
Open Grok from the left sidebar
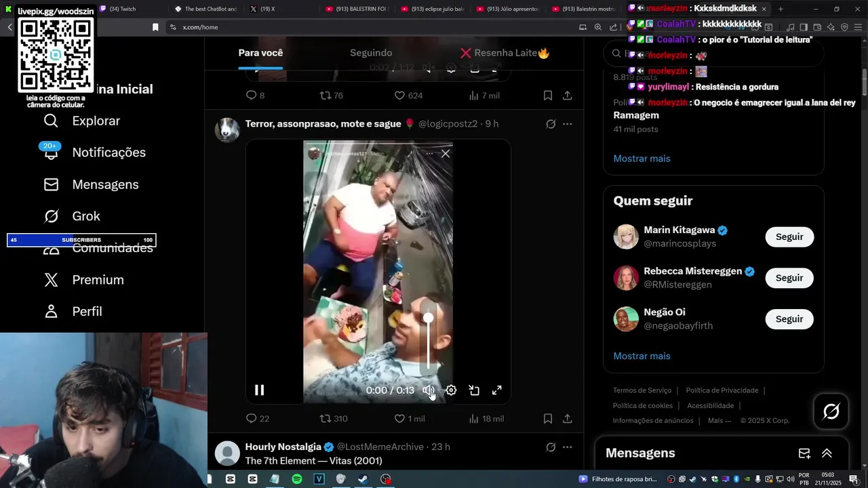(x=71, y=216)
